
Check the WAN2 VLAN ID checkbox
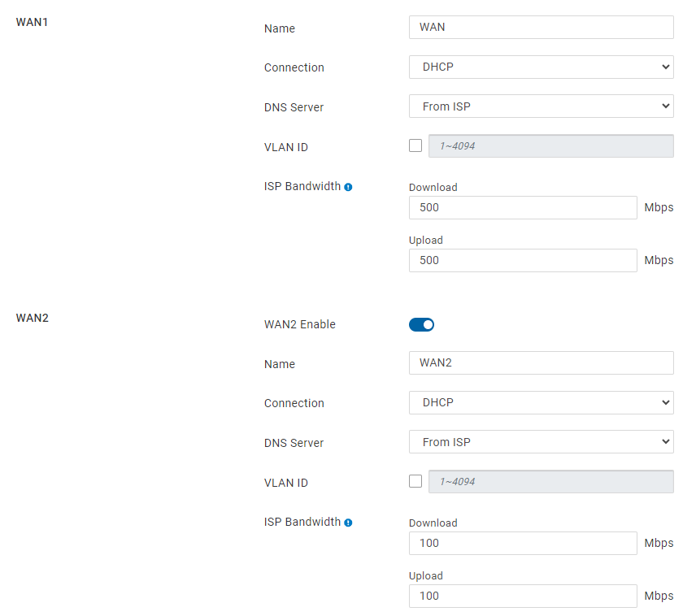(x=415, y=481)
